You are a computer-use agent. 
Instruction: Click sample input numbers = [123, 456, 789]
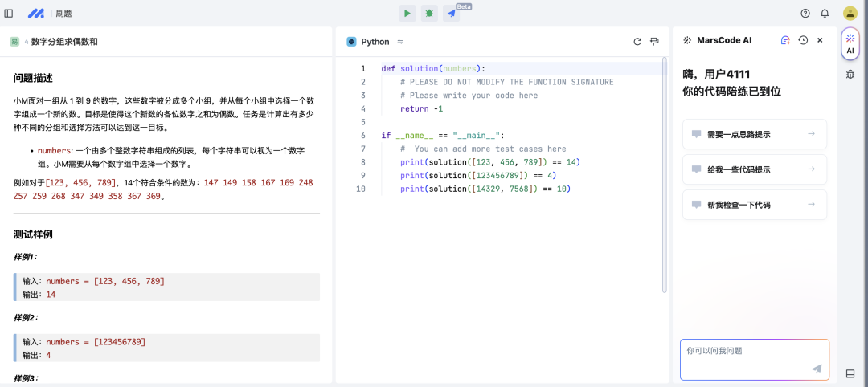point(105,281)
